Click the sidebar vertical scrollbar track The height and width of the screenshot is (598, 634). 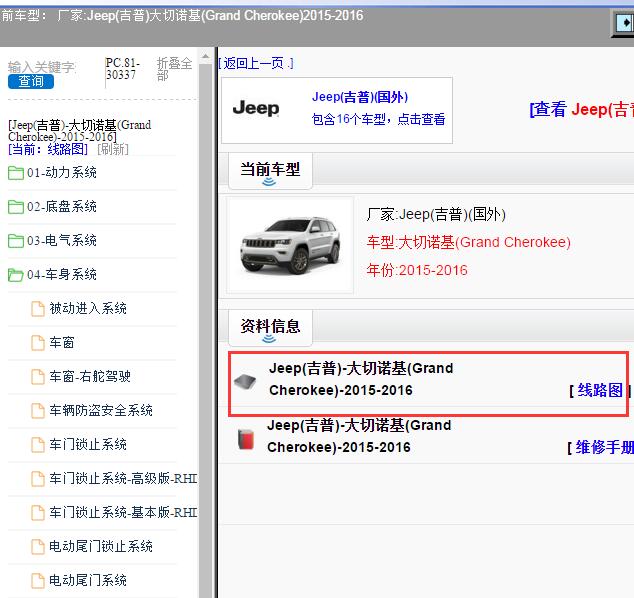205,330
